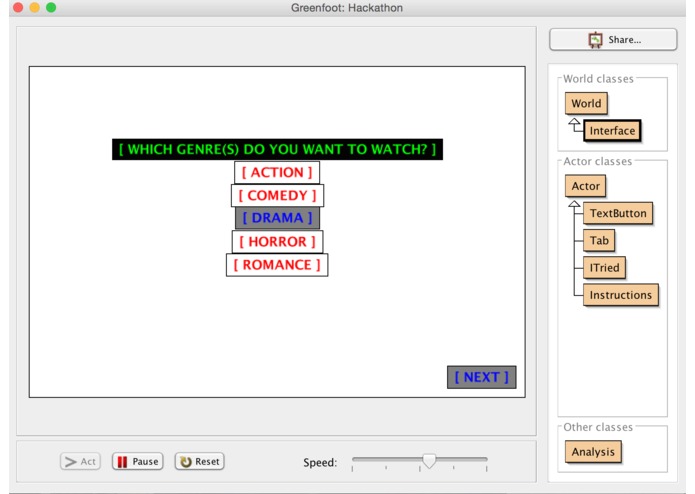
Task: Click the genre question banner
Action: pos(277,149)
